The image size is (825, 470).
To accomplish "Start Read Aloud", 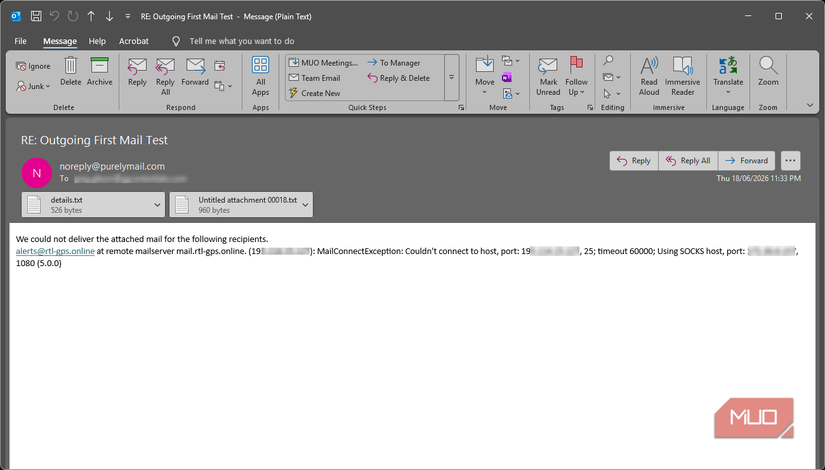I will 649,76.
